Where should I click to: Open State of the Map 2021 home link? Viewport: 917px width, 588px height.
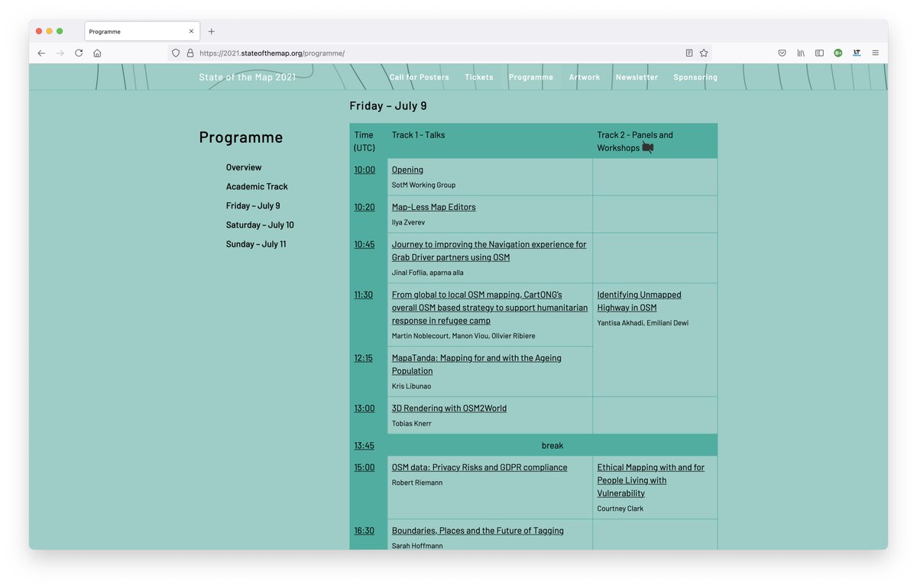pyautogui.click(x=247, y=77)
